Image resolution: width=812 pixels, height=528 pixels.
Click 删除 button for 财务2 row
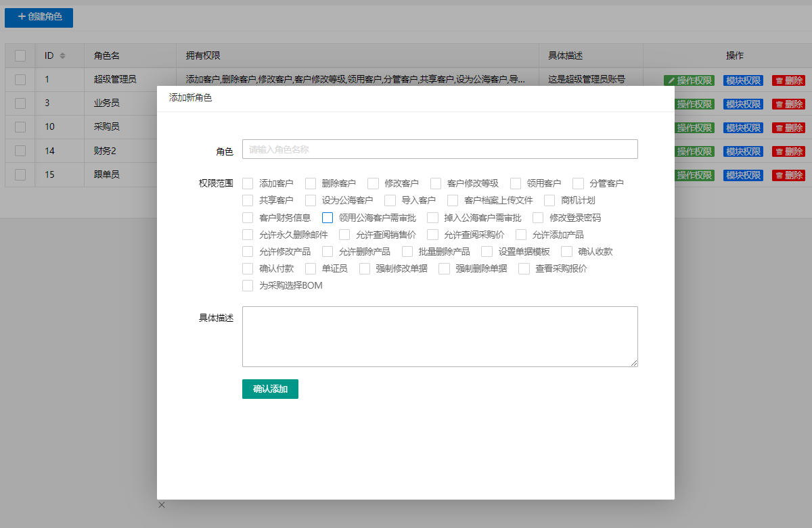(788, 151)
